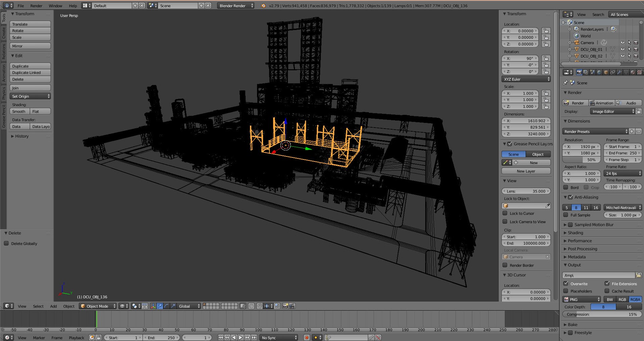Click the Translate button

[x=30, y=24]
